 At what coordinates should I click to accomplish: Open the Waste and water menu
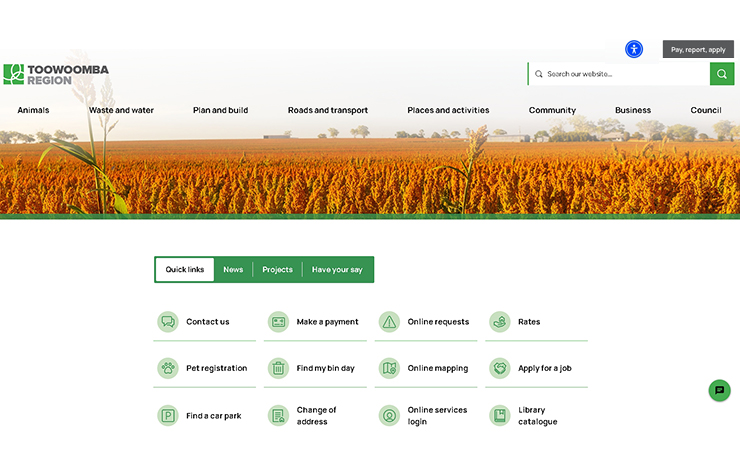[121, 110]
